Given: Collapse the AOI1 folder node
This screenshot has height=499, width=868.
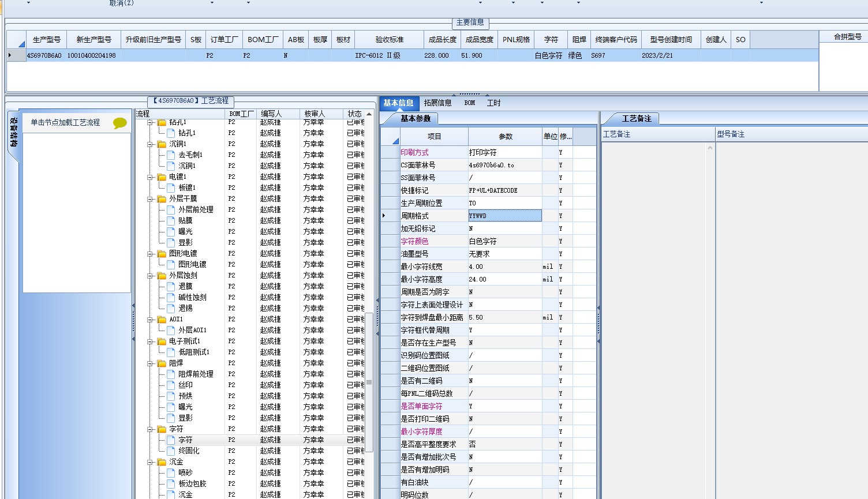Looking at the screenshot, I should (x=151, y=320).
